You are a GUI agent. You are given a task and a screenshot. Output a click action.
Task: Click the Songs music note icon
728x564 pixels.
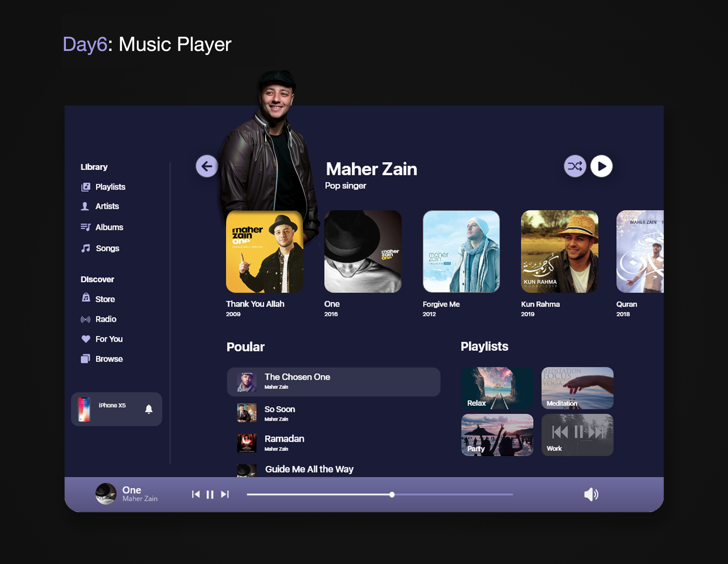click(x=86, y=248)
